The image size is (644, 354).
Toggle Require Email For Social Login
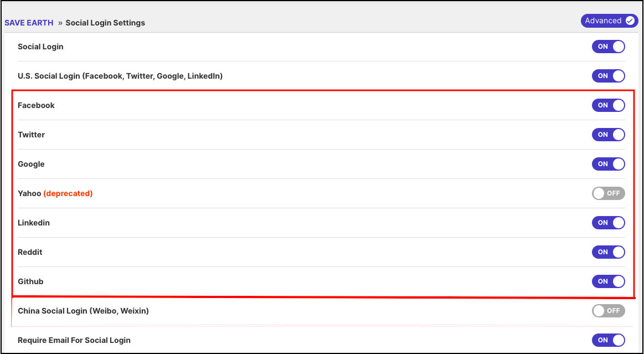[x=608, y=340]
